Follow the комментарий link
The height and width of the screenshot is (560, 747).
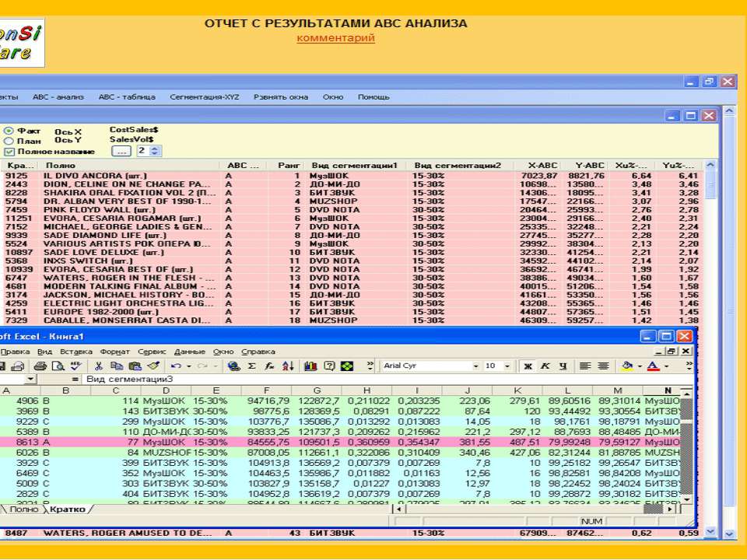pyautogui.click(x=335, y=37)
